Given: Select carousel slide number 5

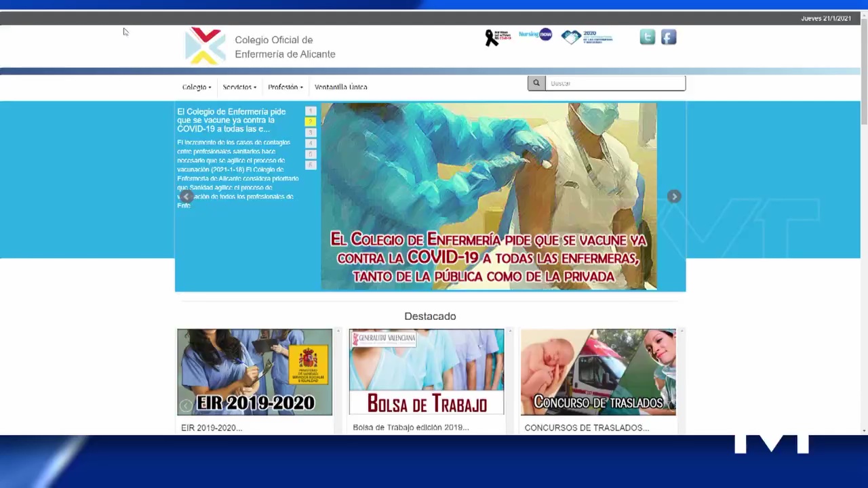Looking at the screenshot, I should point(311,155).
